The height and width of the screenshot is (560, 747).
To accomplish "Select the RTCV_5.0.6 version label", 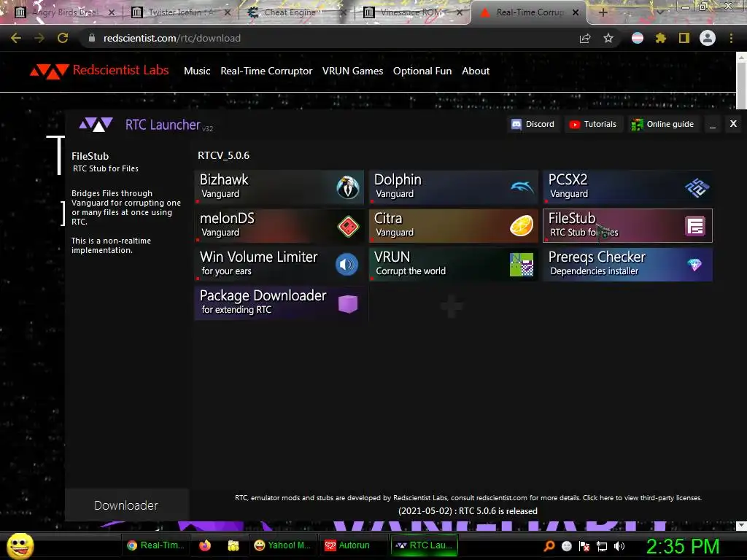I will click(223, 155).
